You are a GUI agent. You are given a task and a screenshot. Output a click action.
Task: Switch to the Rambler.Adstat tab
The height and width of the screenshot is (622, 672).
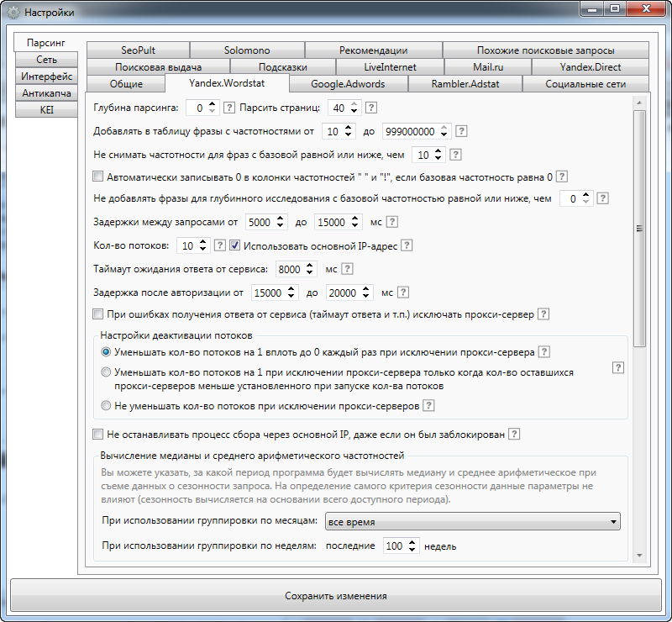click(x=465, y=84)
